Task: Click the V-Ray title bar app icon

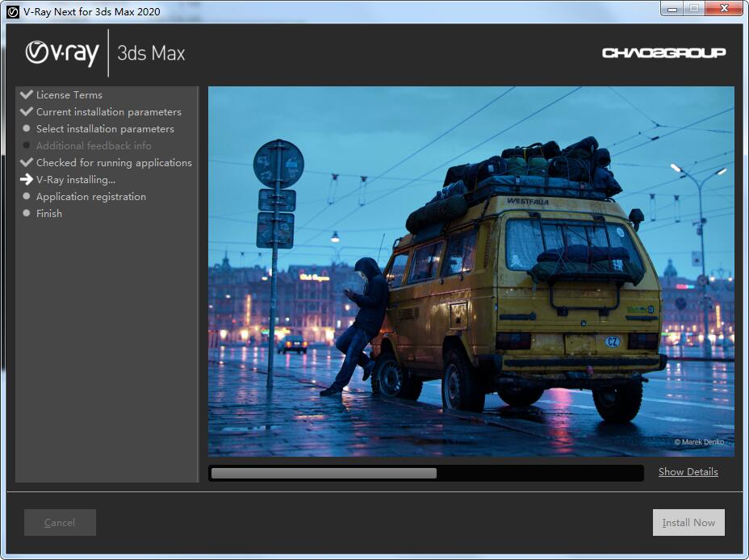Action: [13, 11]
